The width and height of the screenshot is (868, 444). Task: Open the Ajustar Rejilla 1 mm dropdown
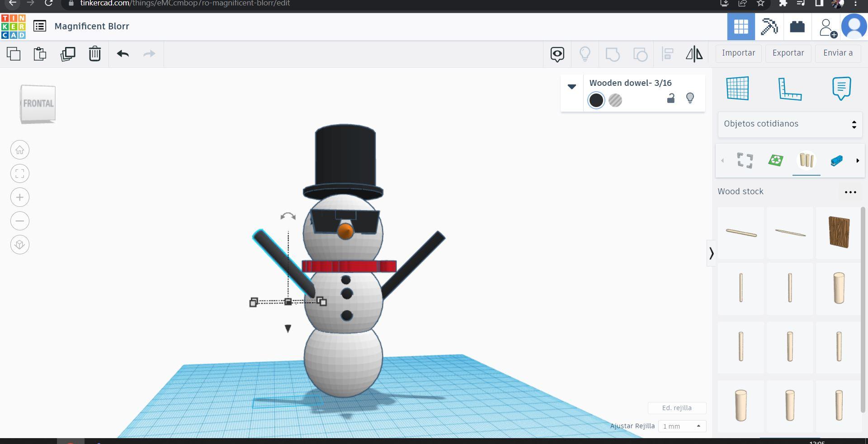tap(682, 426)
